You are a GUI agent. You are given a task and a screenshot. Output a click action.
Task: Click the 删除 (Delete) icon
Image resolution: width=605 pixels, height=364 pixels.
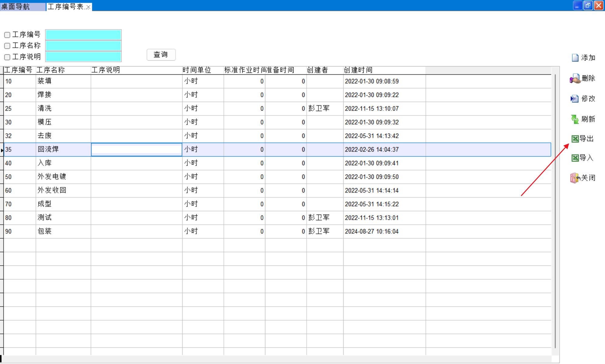(x=575, y=79)
